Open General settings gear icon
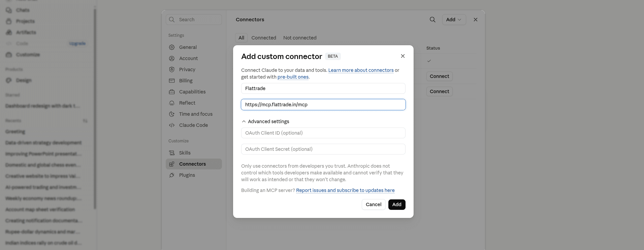The width and height of the screenshot is (644, 250). coord(172,47)
